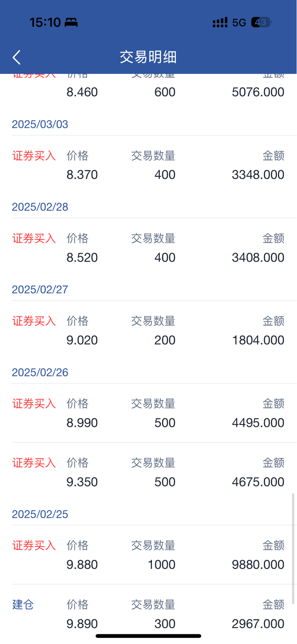Tap the 15:10 clock in status bar
297x644 pixels.
(x=45, y=22)
